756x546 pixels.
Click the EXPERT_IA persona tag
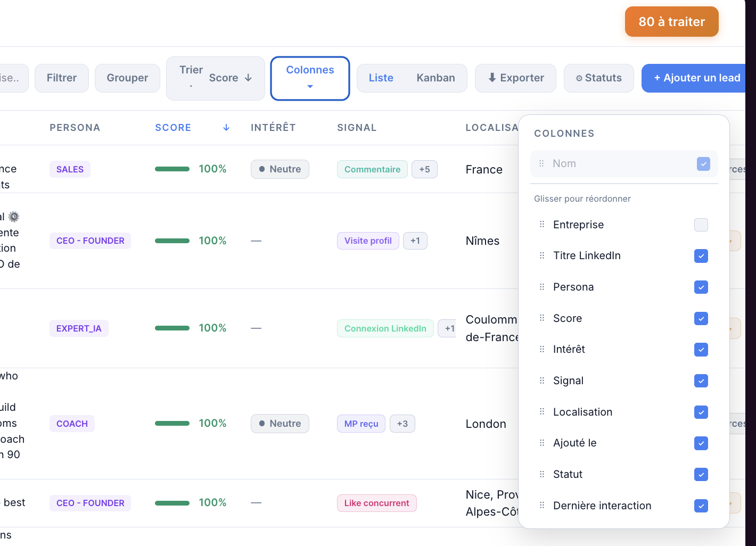[x=79, y=328]
